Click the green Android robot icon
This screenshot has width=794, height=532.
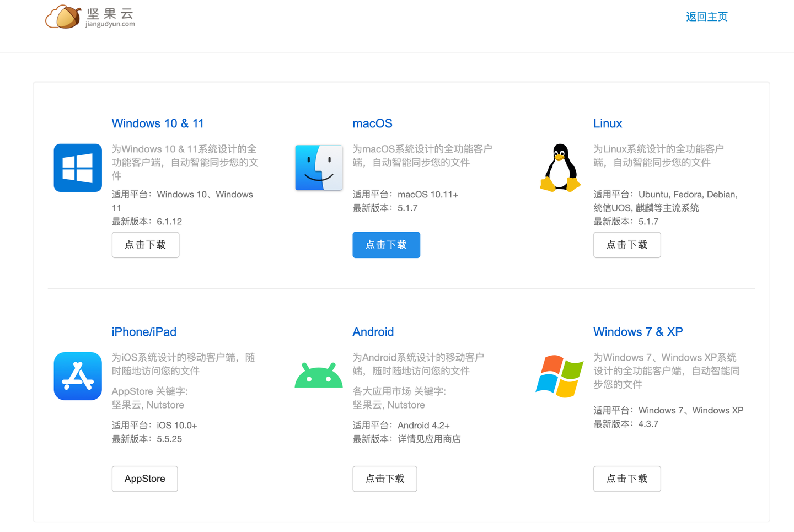click(319, 375)
